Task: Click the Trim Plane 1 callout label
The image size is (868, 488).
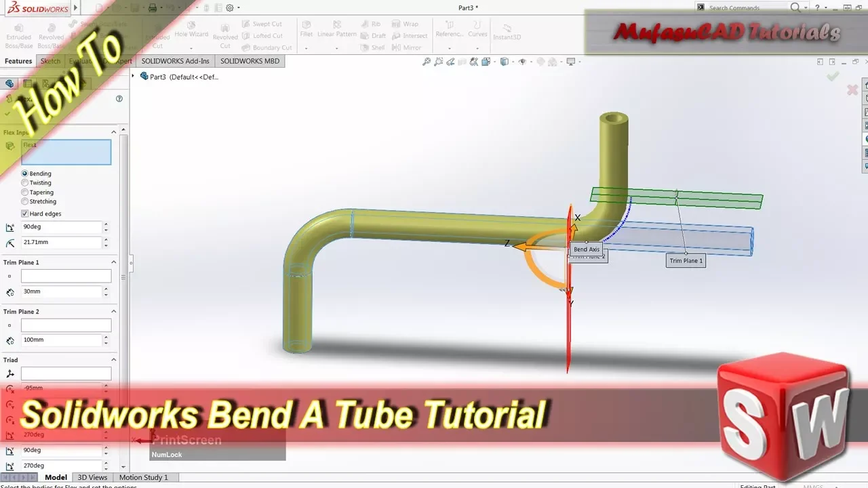Action: pos(686,260)
